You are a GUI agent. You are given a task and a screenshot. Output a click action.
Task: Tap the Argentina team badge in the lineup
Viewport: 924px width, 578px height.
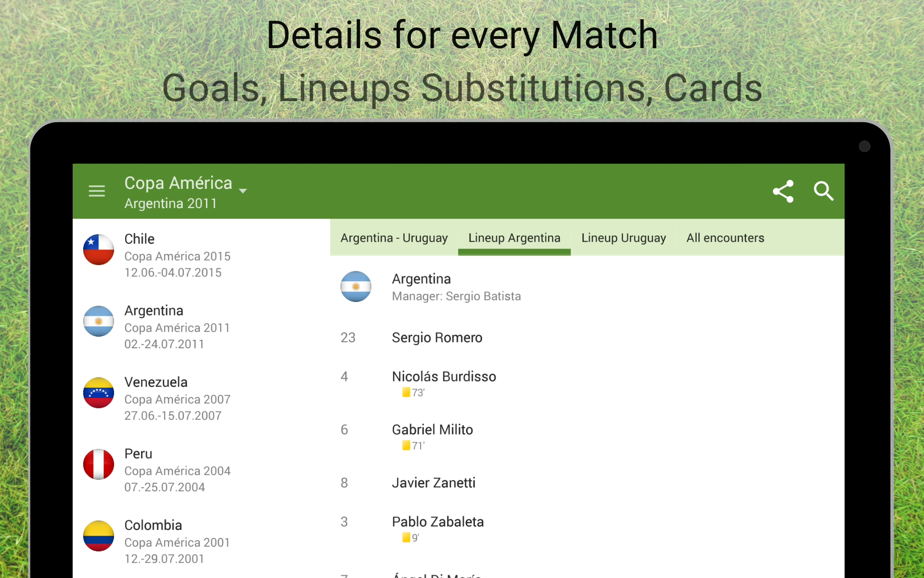coord(356,287)
